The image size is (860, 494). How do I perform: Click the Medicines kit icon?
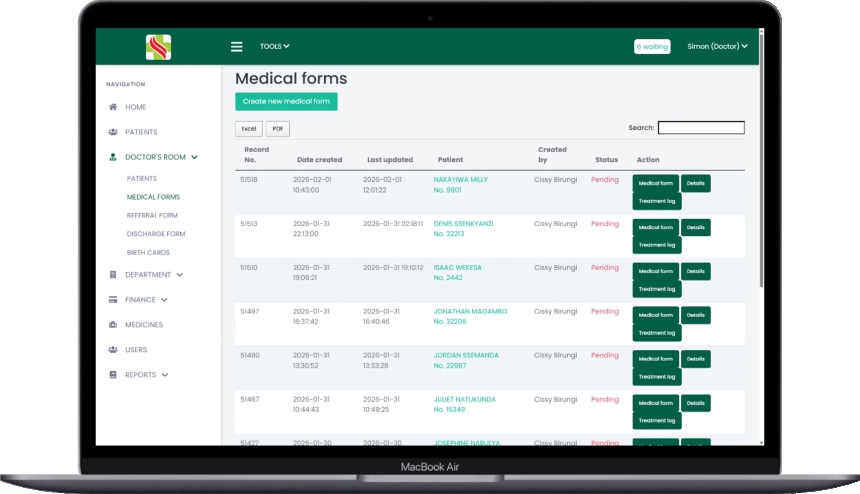coord(113,325)
